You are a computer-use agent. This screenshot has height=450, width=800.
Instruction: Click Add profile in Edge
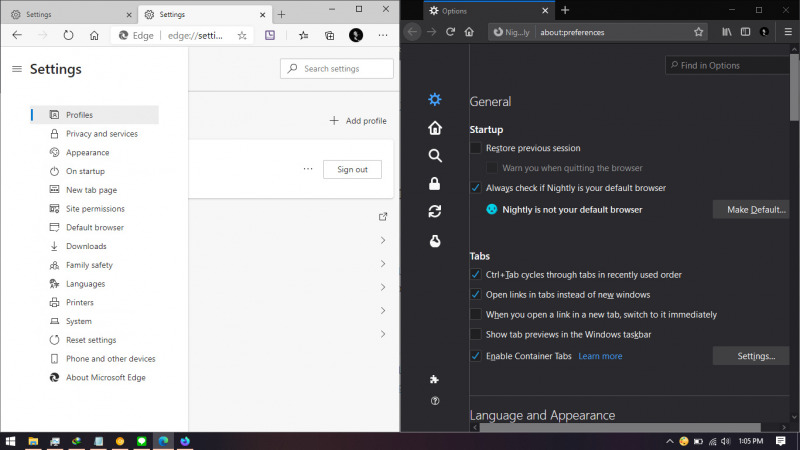click(358, 121)
